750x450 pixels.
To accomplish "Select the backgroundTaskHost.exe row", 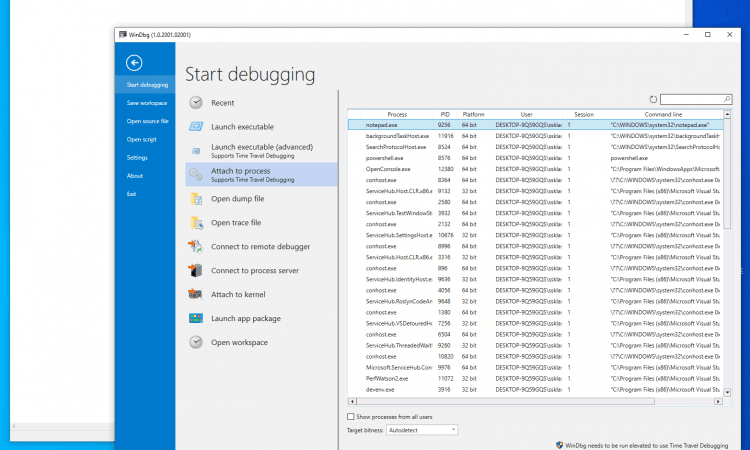I will (x=535, y=136).
